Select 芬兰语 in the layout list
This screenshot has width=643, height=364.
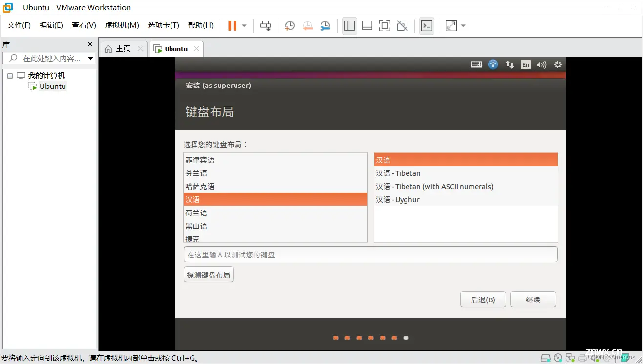[276, 173]
